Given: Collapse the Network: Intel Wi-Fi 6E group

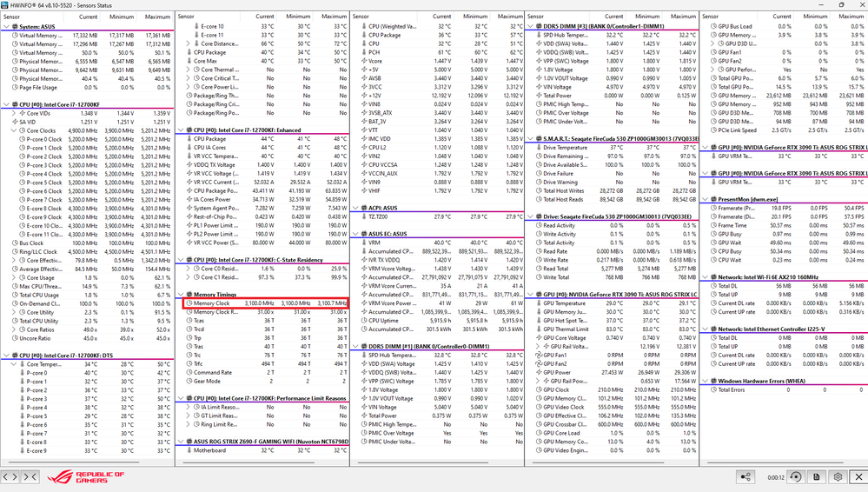Looking at the screenshot, I should (706, 277).
